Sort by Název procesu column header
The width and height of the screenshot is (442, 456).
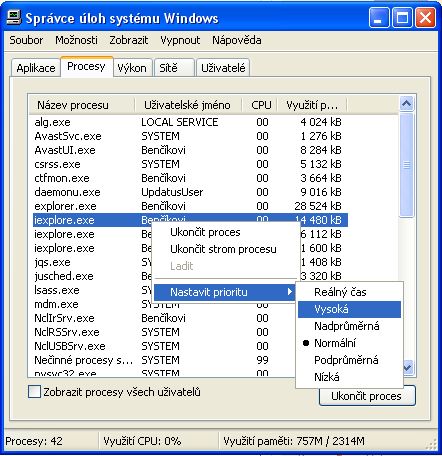tap(81, 105)
